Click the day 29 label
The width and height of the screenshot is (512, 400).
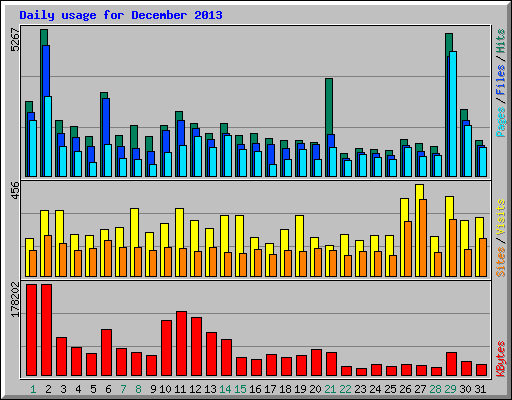[450, 389]
